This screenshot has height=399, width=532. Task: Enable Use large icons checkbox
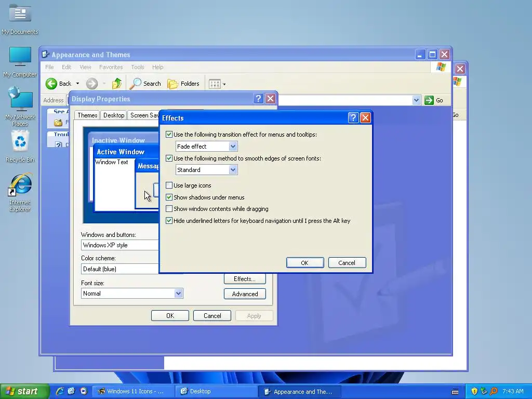pos(169,185)
